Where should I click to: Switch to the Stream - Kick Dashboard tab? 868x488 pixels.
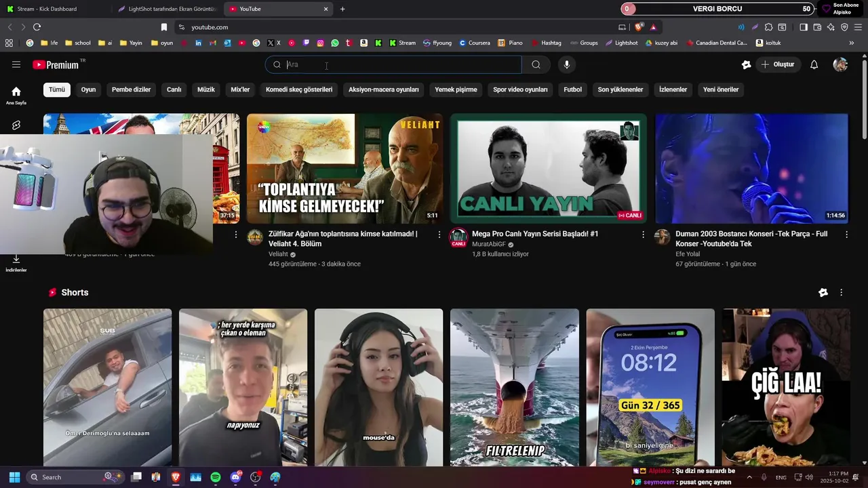pyautogui.click(x=54, y=9)
